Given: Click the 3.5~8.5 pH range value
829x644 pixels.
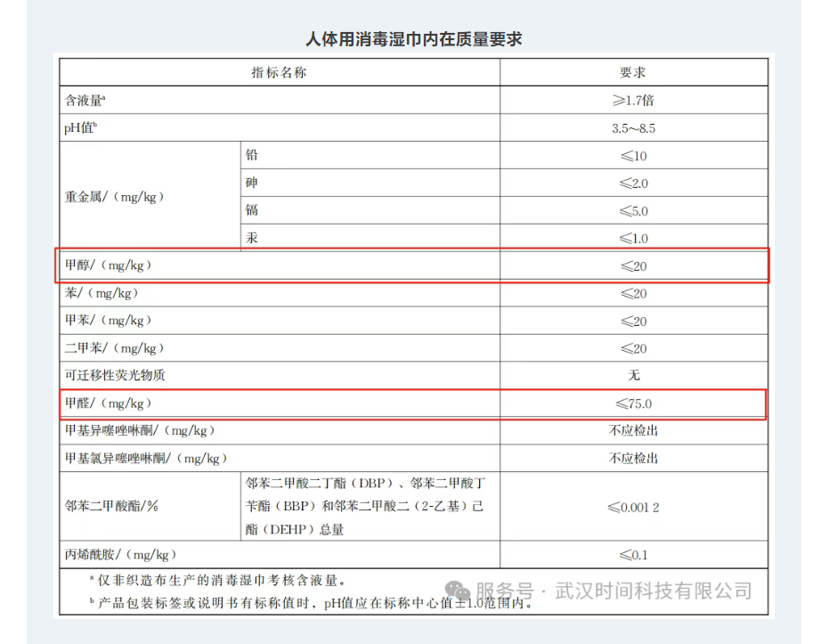Looking at the screenshot, I should [633, 128].
